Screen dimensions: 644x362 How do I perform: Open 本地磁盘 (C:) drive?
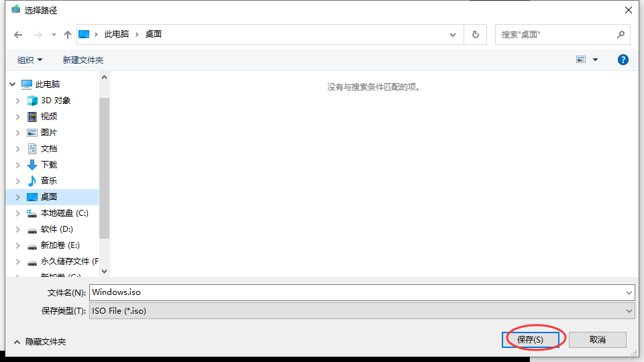(x=64, y=213)
